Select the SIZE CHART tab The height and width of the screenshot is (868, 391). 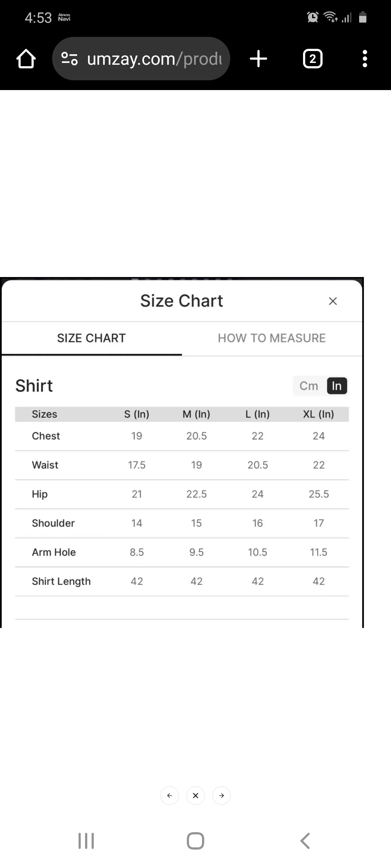click(91, 338)
